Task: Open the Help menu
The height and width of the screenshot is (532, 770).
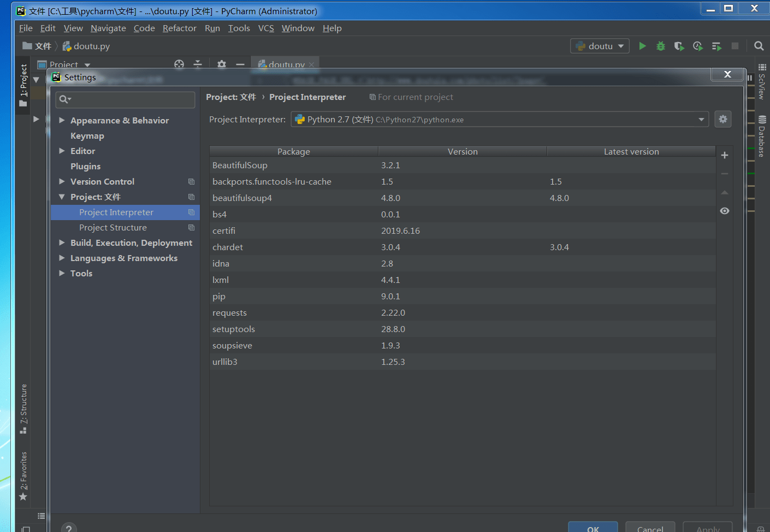Action: pyautogui.click(x=332, y=28)
